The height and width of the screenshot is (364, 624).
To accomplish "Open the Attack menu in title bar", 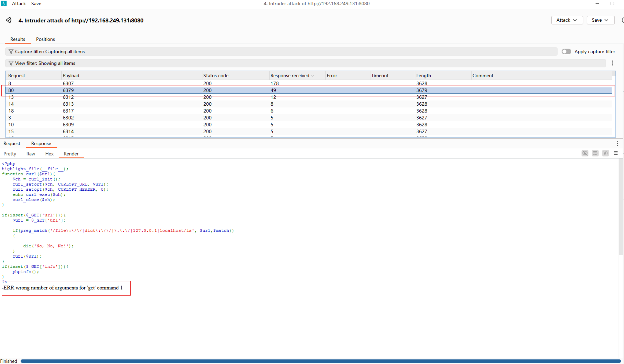I will point(19,4).
